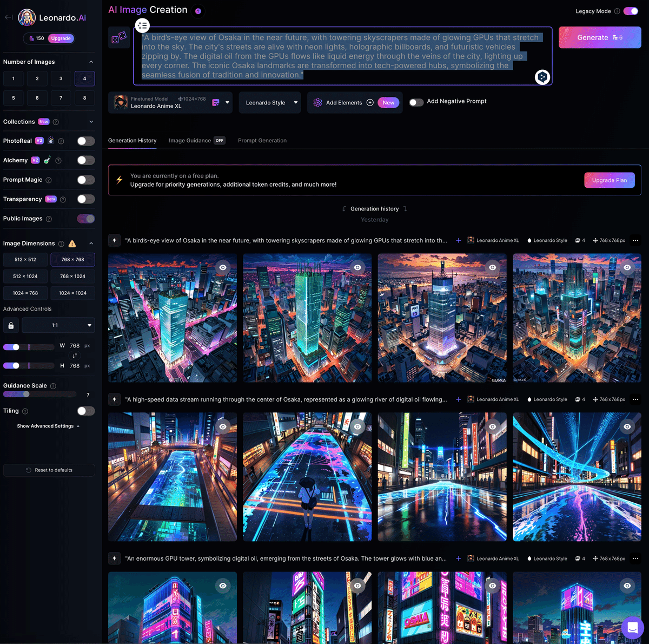Open fourth data stream thumbnail with blue swirl
Viewport: 649px width, 644px height.
(577, 477)
